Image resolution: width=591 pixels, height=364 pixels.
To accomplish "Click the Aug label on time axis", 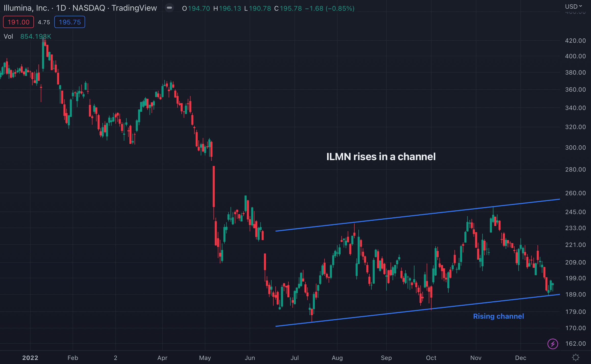I will [337, 358].
